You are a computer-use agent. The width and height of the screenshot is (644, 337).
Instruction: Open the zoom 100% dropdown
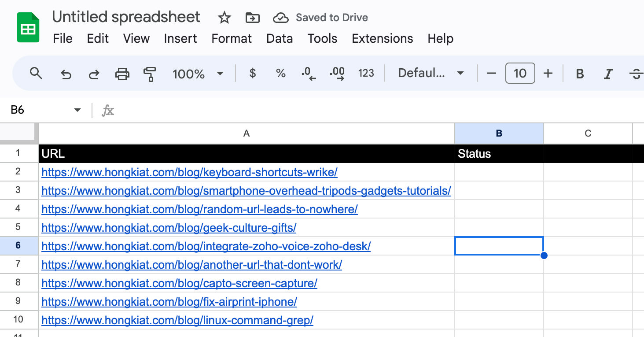tap(198, 74)
